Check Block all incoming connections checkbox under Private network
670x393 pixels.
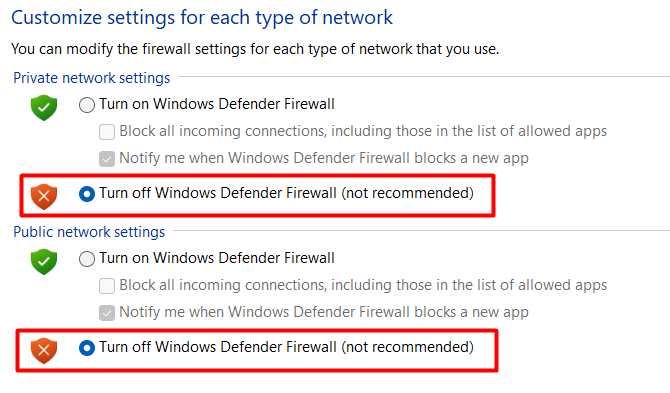[107, 132]
